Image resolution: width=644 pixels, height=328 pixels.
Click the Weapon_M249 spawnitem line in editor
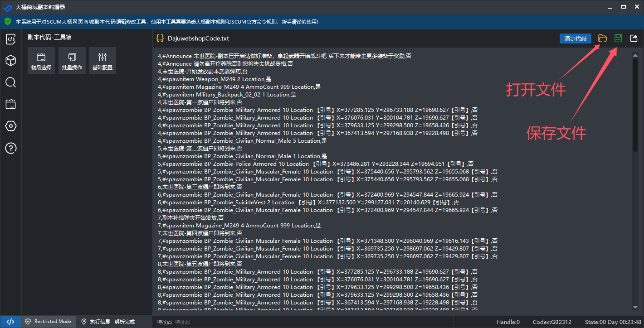point(215,79)
